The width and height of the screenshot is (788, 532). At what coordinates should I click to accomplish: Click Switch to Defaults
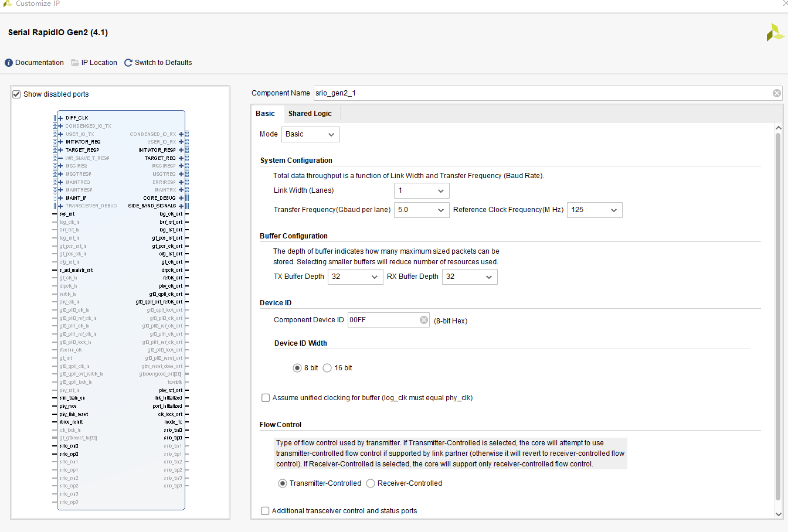[158, 63]
